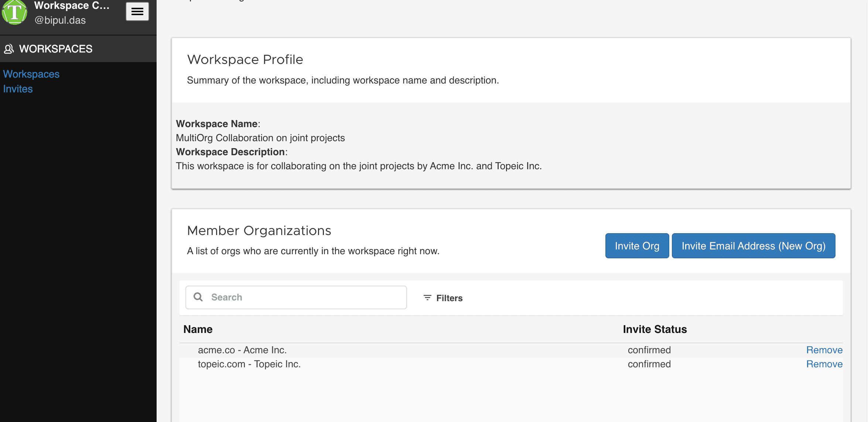Image resolution: width=868 pixels, height=422 pixels.
Task: Remove acme.co - Acme Inc. organization
Action: pyautogui.click(x=824, y=350)
